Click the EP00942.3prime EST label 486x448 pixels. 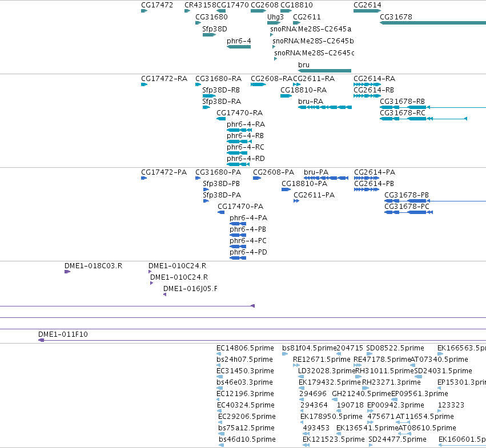pyautogui.click(x=396, y=405)
